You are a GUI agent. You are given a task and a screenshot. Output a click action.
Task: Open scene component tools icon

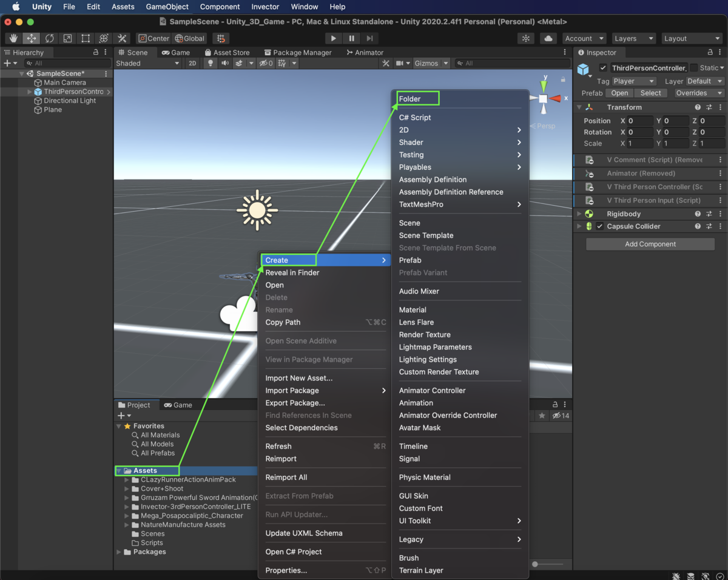click(x=386, y=63)
